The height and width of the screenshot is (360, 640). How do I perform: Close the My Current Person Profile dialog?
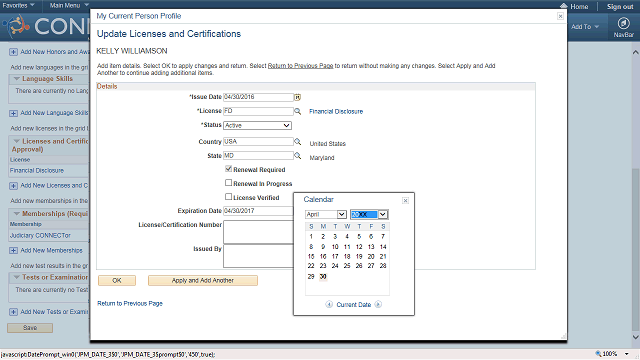560,16
